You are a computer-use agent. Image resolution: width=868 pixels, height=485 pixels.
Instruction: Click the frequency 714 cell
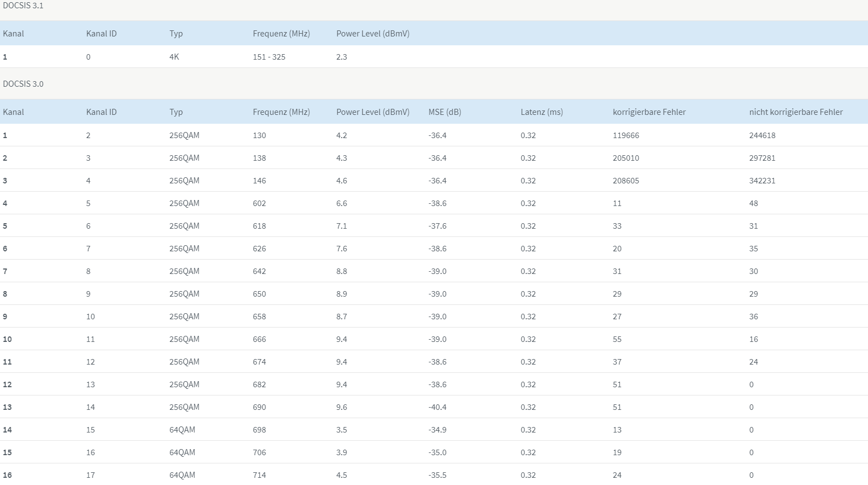tap(259, 475)
